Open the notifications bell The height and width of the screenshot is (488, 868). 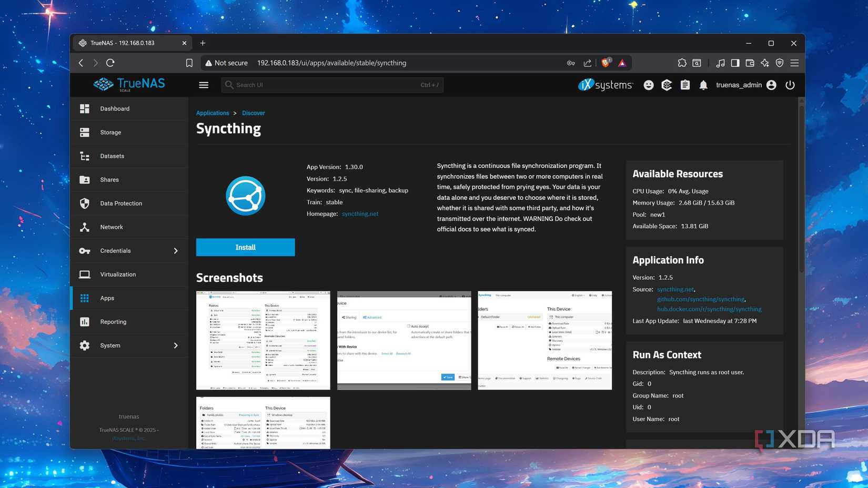(x=703, y=85)
